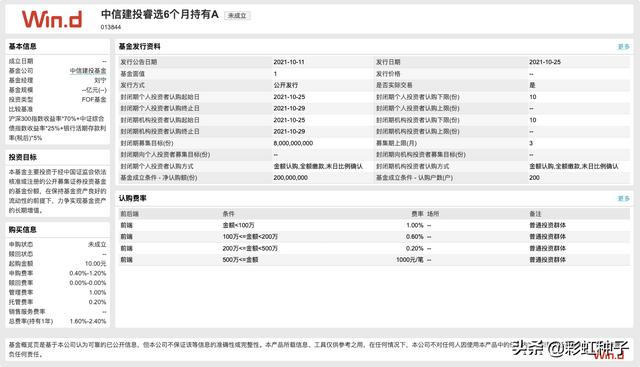This screenshot has width=640, height=367.
Task: Click the 认购费率 section header
Action: pyautogui.click(x=133, y=198)
